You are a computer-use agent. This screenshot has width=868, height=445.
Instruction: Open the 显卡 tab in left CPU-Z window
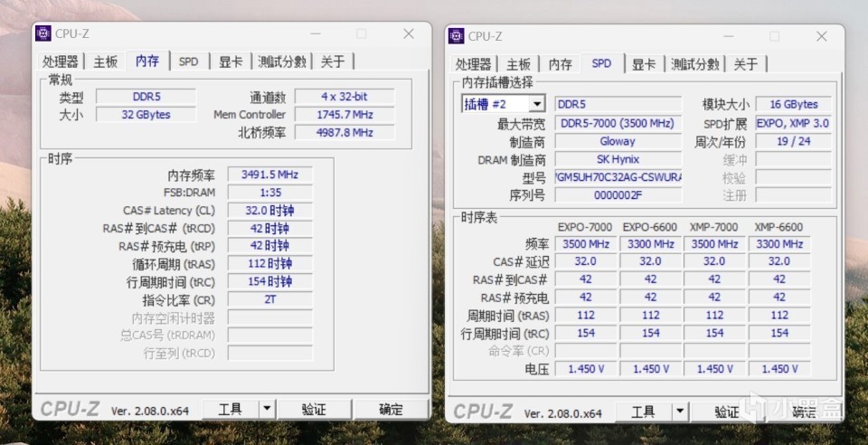pos(231,62)
